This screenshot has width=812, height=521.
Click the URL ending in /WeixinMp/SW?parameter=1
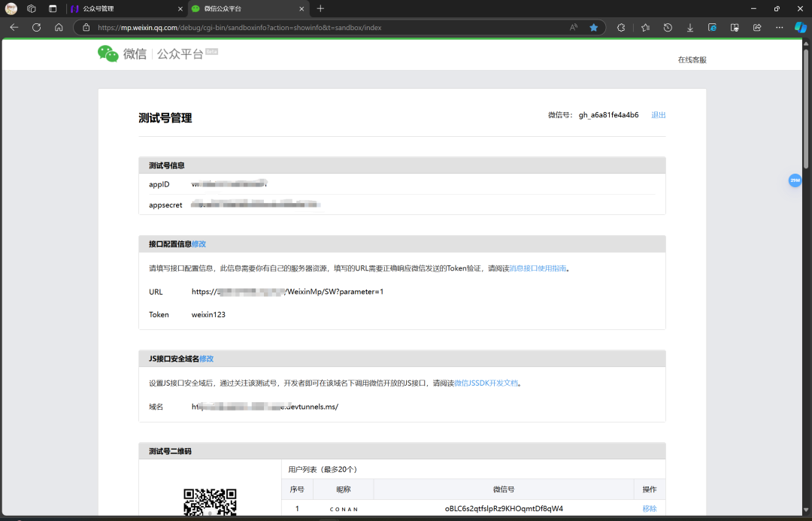[287, 292]
